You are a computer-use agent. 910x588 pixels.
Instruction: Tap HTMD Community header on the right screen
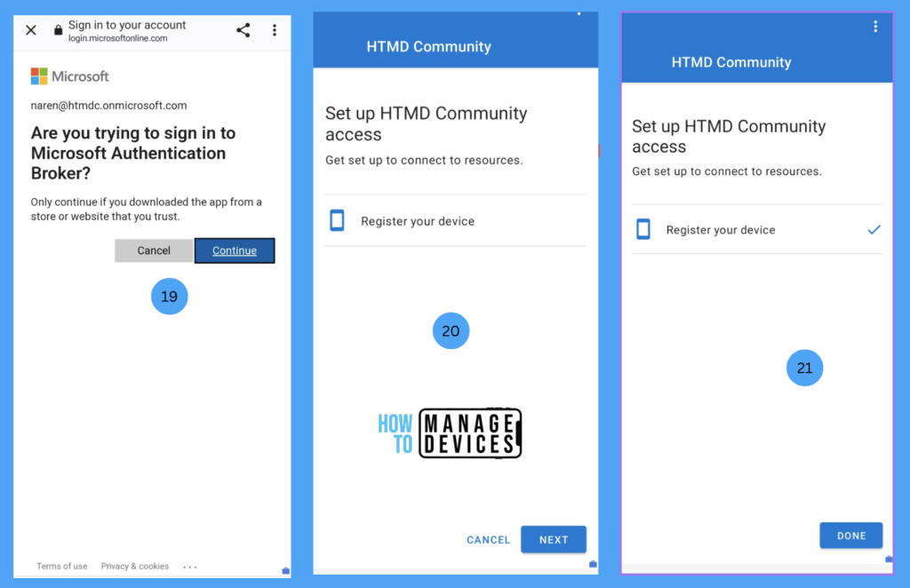coord(731,62)
